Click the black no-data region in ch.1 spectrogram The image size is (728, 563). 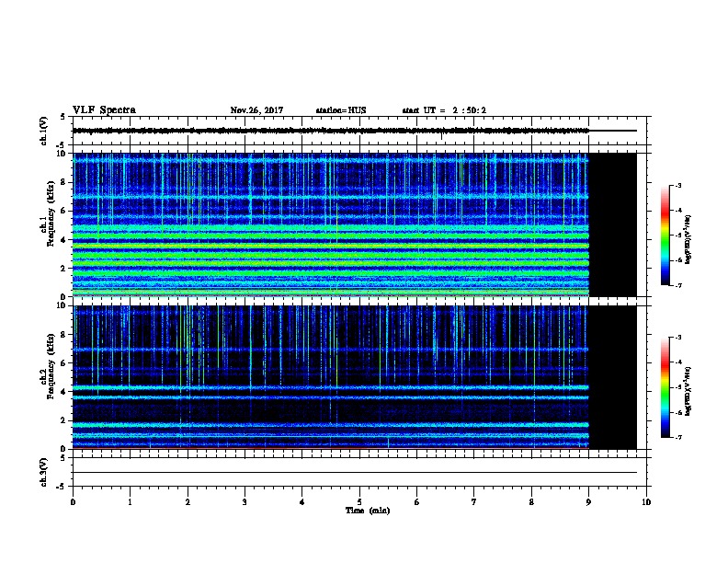click(x=612, y=224)
